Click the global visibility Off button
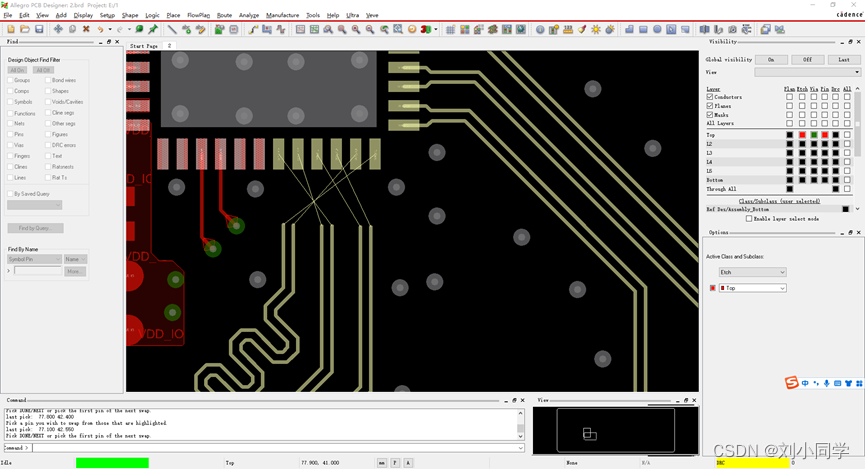Viewport: 865px width, 469px height. pyautogui.click(x=807, y=60)
